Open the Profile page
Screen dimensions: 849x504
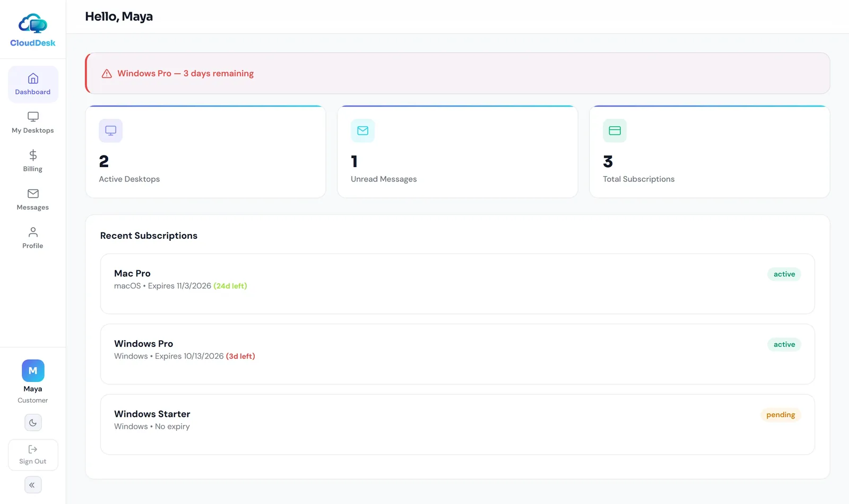pos(33,238)
